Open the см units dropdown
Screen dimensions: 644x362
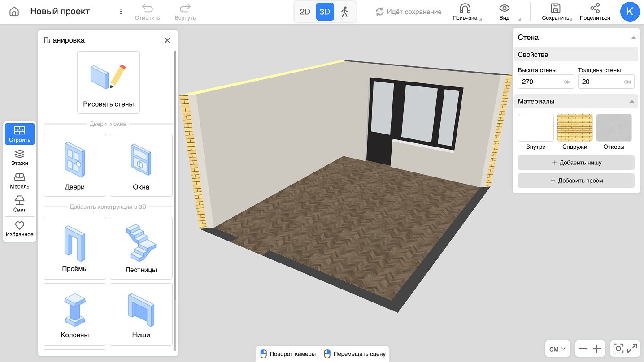coord(557,349)
